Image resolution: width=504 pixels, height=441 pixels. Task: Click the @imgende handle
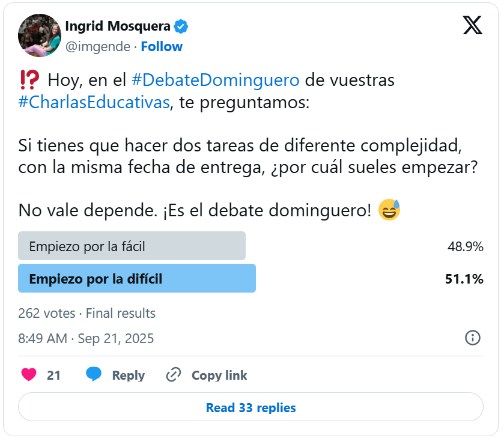(97, 46)
